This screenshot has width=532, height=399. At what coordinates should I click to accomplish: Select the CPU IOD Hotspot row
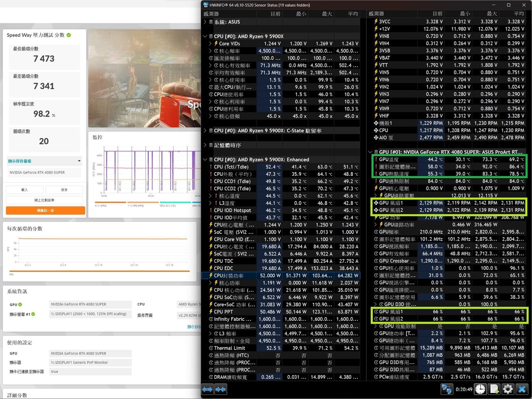pos(281,210)
